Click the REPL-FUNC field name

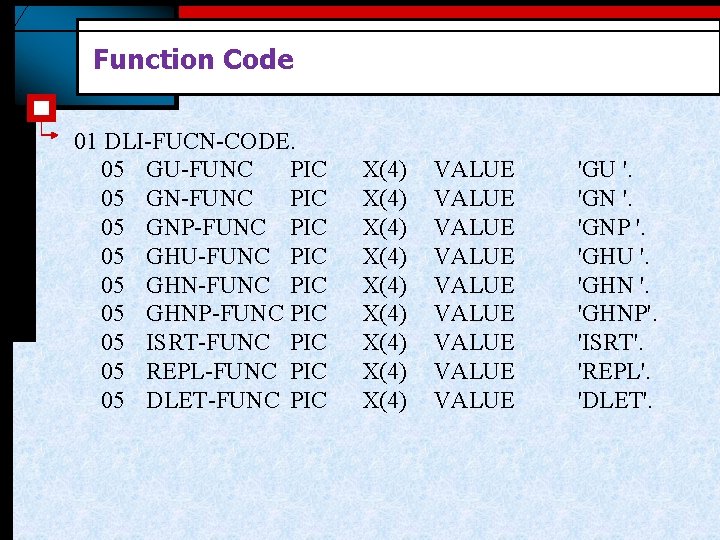pyautogui.click(x=212, y=371)
